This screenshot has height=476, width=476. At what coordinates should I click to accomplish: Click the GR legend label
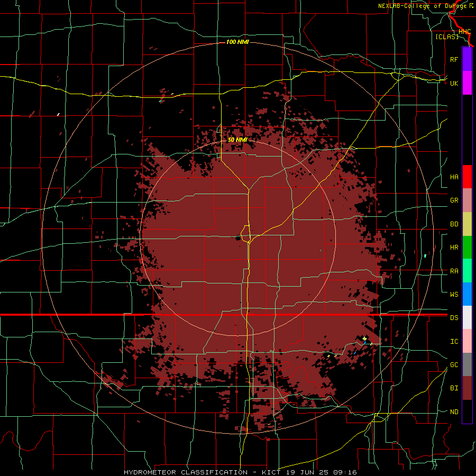tap(454, 200)
